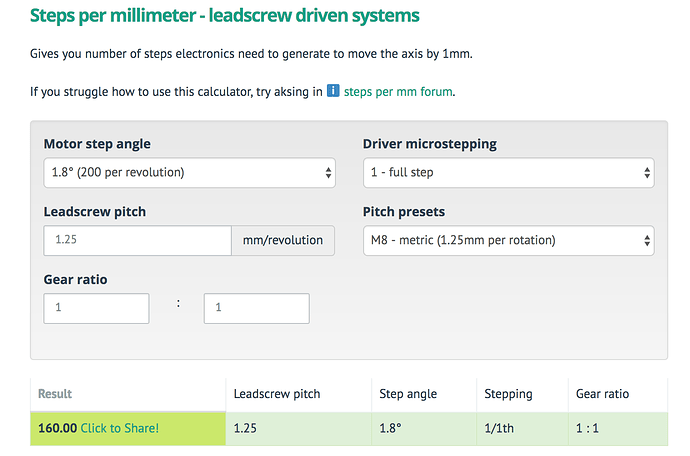Select the 1.8° value in result row
The image size is (690, 456).
click(x=391, y=428)
